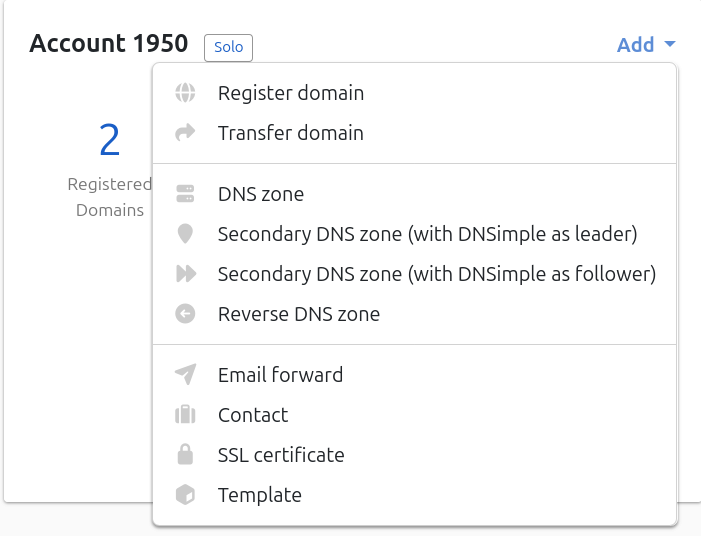Pick the DNS zone option
The image size is (701, 536).
[x=260, y=194]
